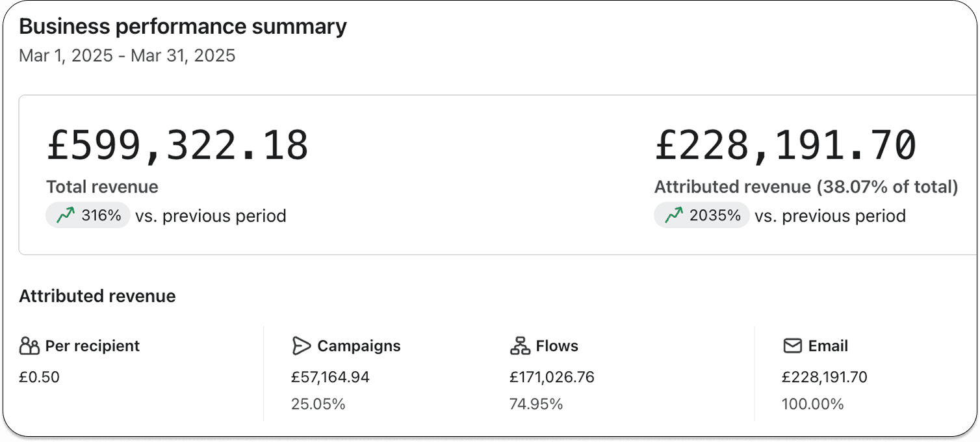The height and width of the screenshot is (442, 980).
Task: Click the £599,322.18 total revenue figure
Action: (177, 146)
